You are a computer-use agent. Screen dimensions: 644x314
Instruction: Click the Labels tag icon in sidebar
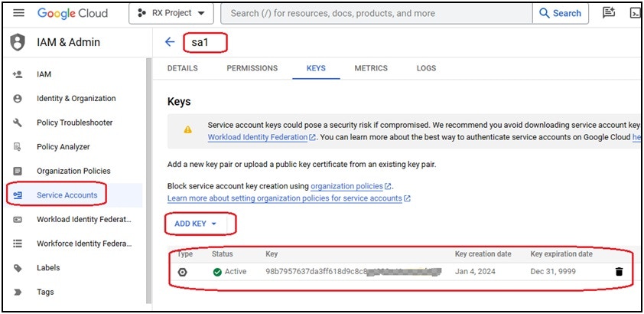pyautogui.click(x=18, y=268)
